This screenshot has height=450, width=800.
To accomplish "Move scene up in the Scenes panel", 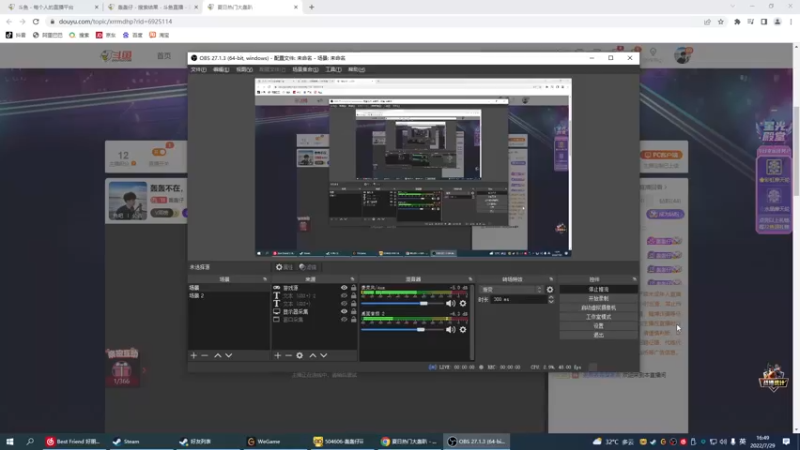I will pyautogui.click(x=218, y=355).
